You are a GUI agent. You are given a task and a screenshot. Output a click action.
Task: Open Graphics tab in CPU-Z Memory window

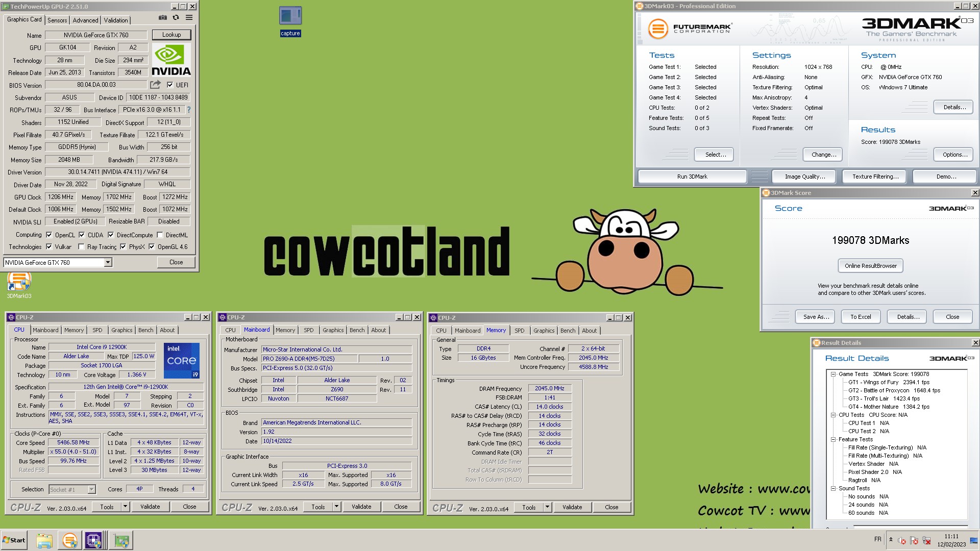544,331
